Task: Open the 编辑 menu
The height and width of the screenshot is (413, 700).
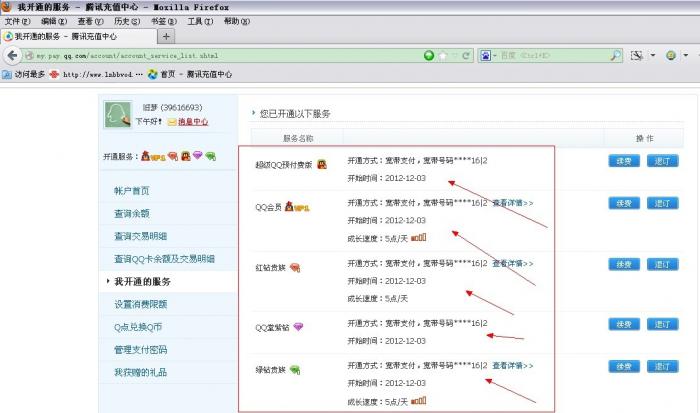Action: pos(54,21)
